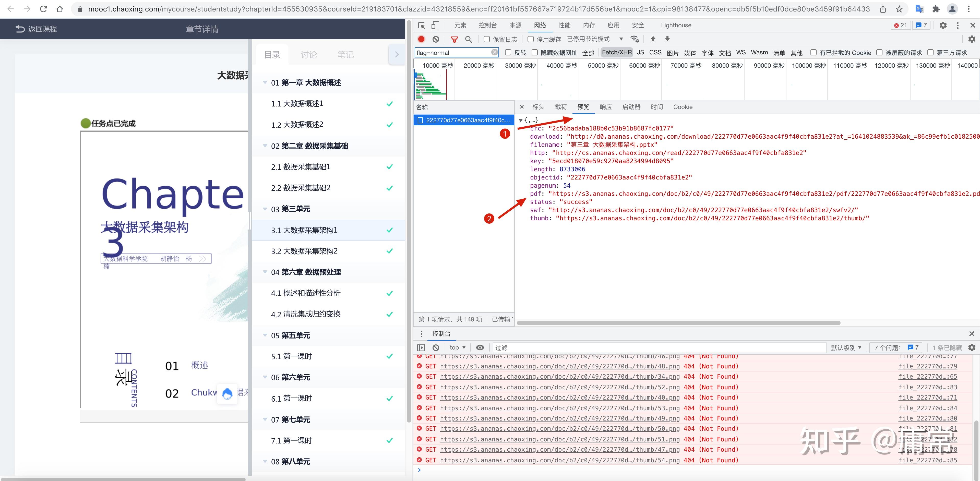Open DevTools more options menu
Viewport: 980px width, 481px height.
point(958,26)
